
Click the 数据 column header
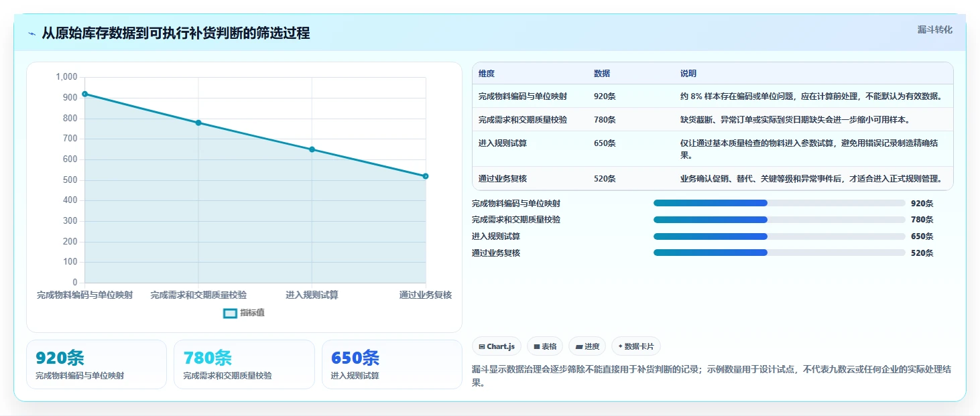click(602, 74)
